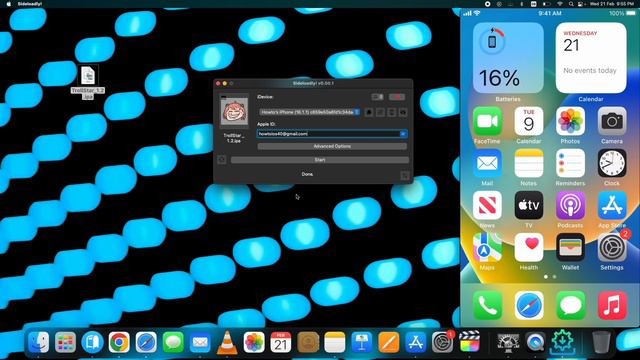The image size is (640, 360).
Task: Open Calendar from the Mac dock
Action: click(281, 342)
